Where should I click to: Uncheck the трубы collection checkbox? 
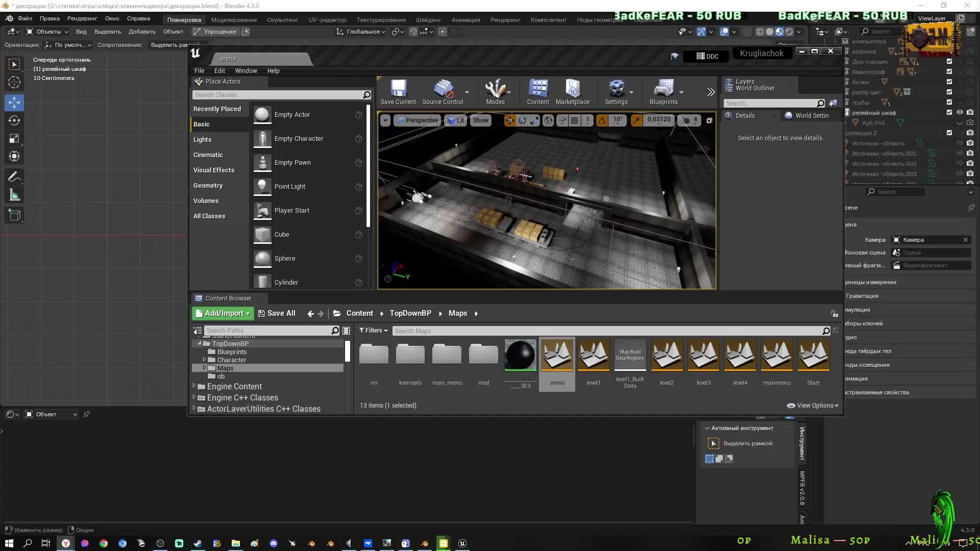(x=949, y=103)
